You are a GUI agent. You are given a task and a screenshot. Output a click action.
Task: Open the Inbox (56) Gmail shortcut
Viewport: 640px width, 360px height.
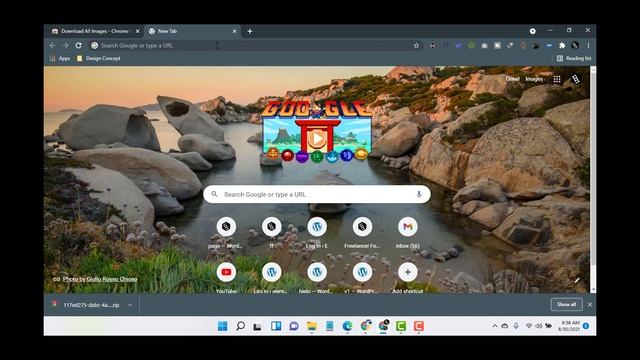[x=407, y=233]
